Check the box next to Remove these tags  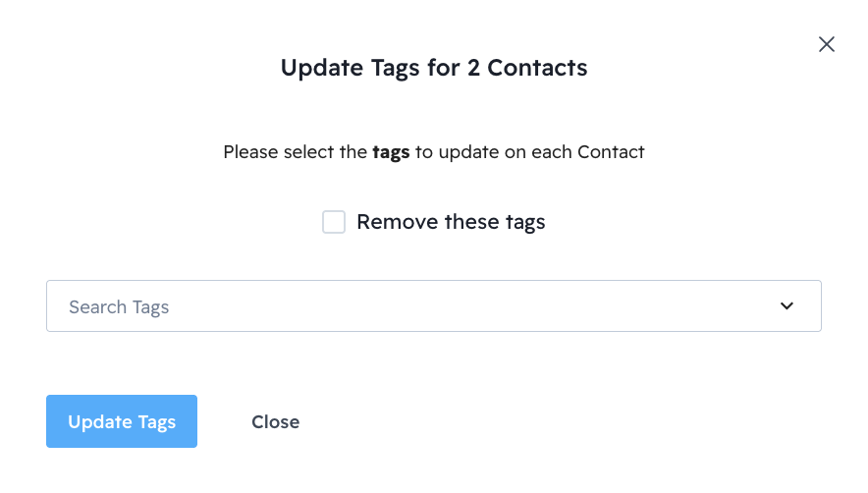tap(334, 222)
